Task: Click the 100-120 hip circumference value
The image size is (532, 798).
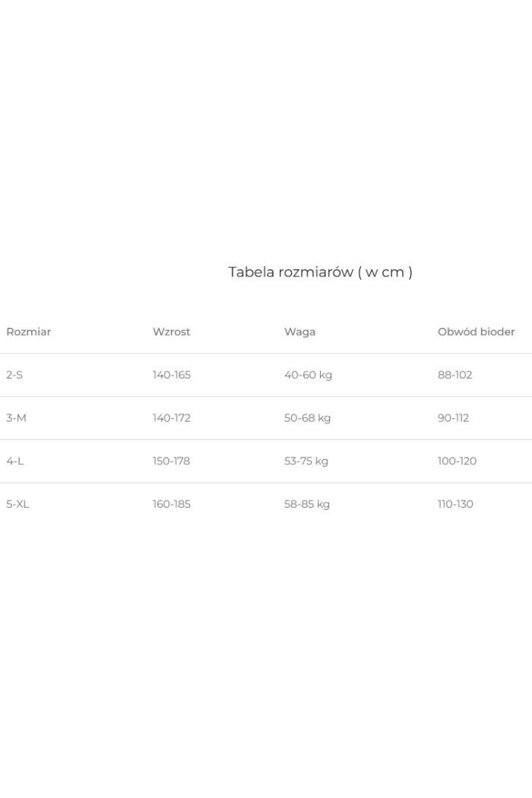Action: tap(457, 461)
